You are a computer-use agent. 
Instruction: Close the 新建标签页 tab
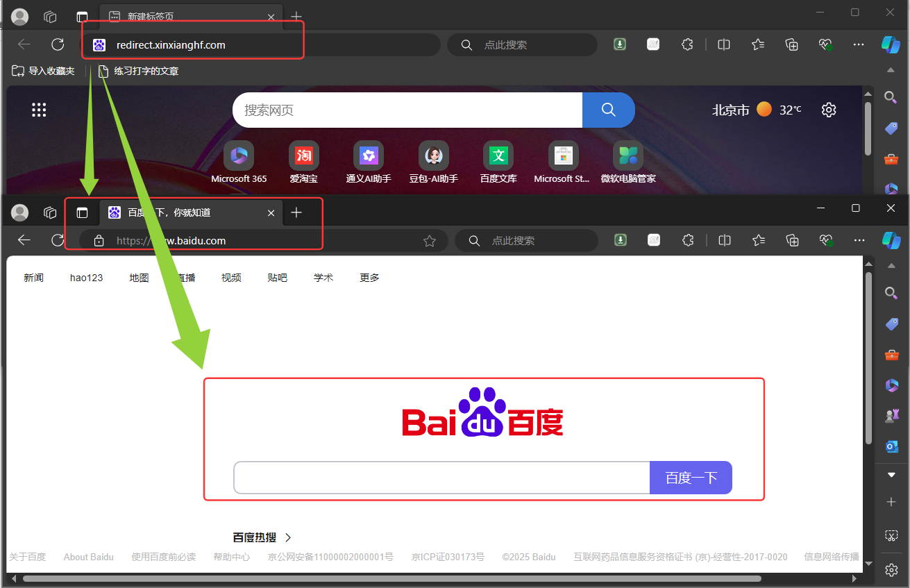pyautogui.click(x=271, y=17)
